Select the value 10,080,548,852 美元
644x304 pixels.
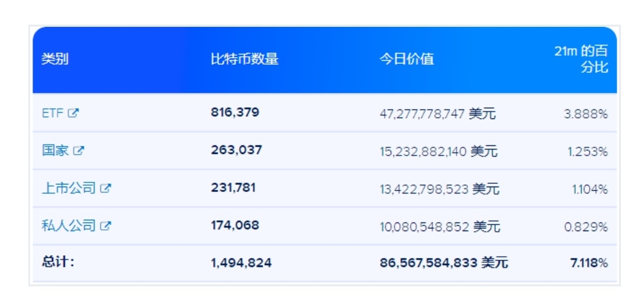[x=440, y=227]
